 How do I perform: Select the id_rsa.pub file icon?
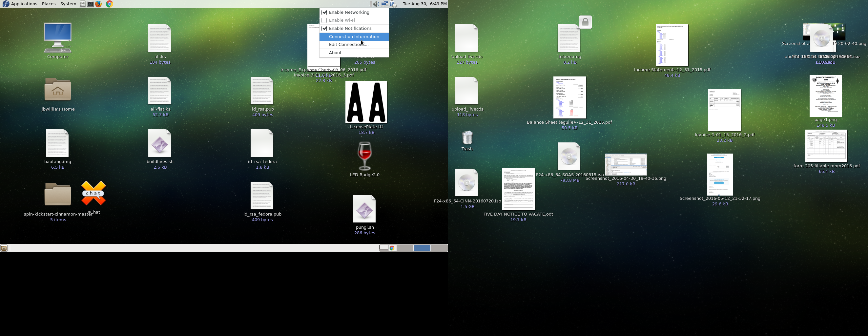[x=262, y=91]
